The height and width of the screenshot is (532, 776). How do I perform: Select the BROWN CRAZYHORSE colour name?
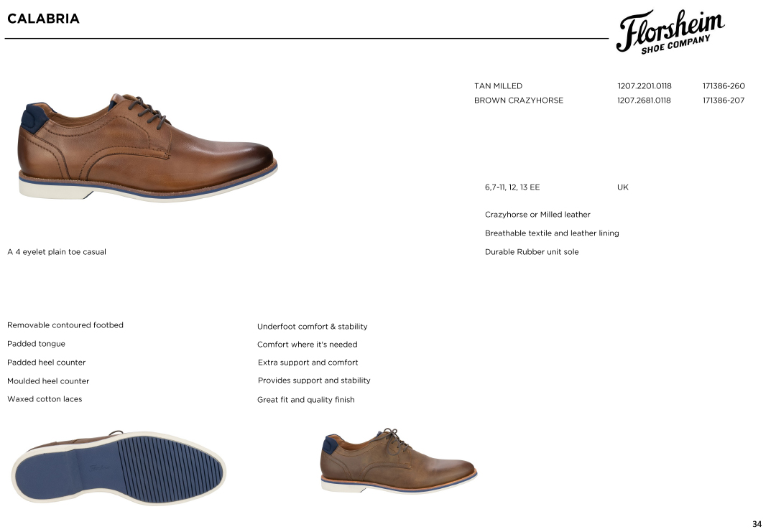click(519, 101)
